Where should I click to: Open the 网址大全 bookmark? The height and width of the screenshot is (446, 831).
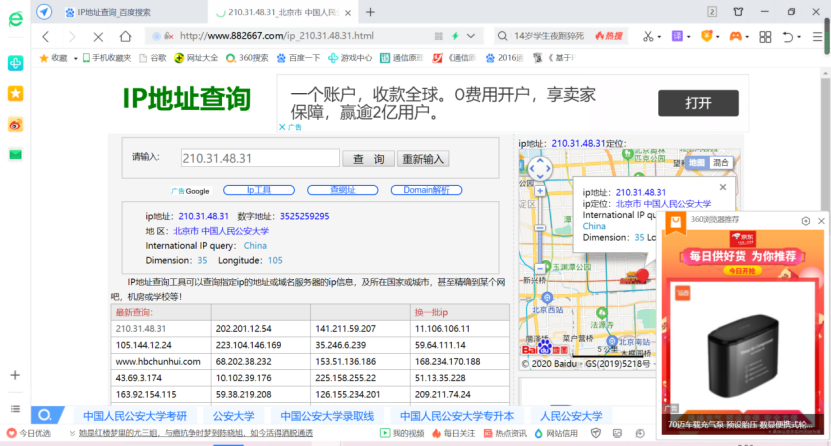196,58
